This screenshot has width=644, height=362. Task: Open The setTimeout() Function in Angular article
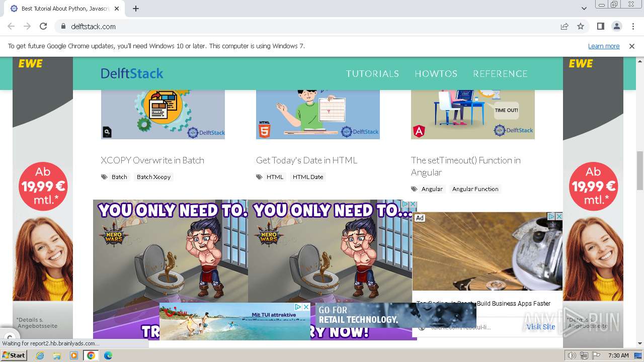click(x=466, y=166)
